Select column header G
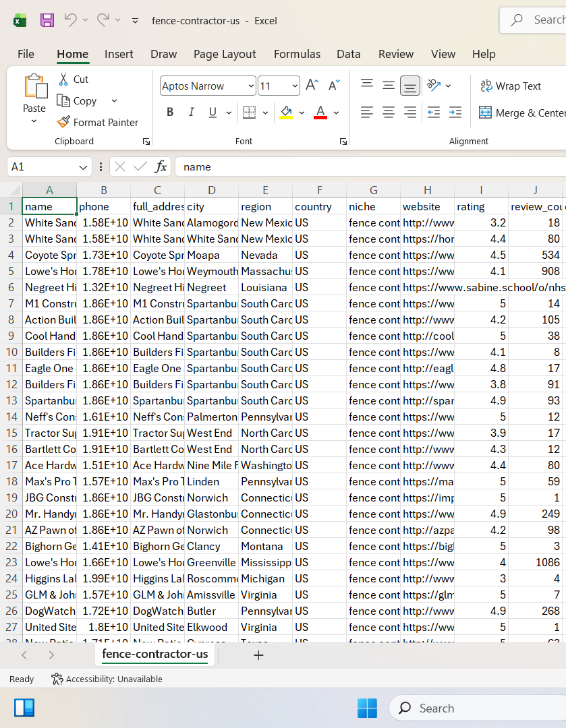 tap(373, 190)
